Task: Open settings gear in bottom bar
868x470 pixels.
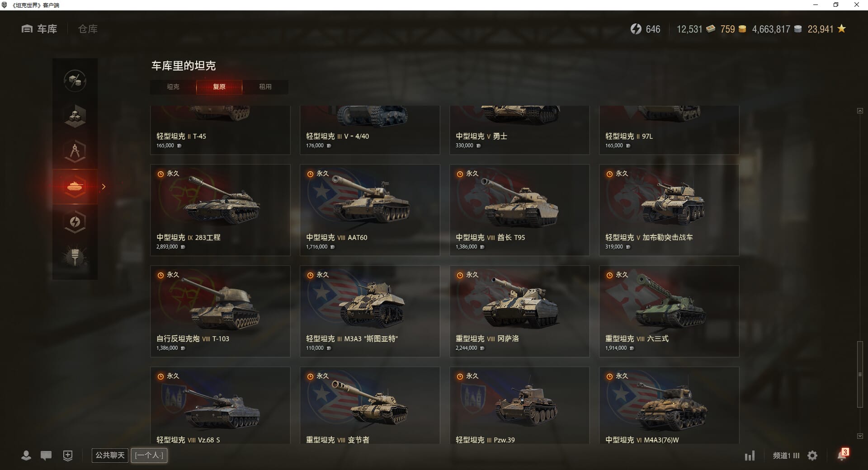Action: [812, 456]
